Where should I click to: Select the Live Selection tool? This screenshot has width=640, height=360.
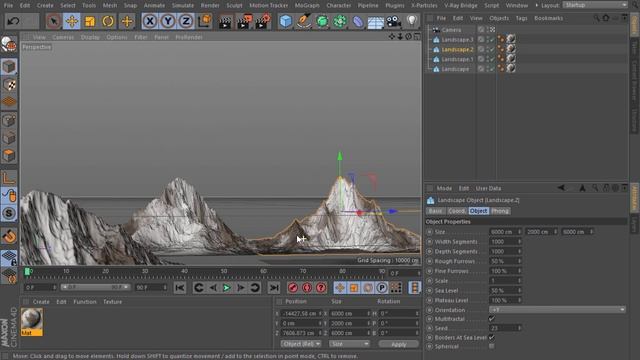point(53,21)
